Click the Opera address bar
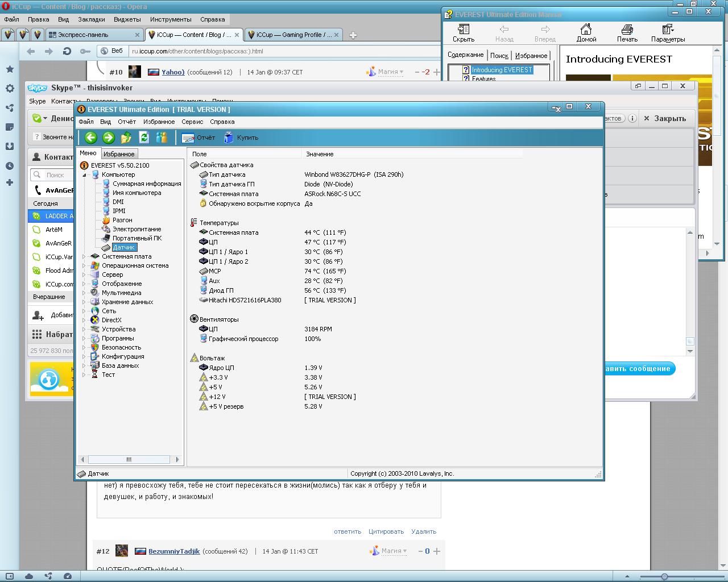The width and height of the screenshot is (728, 582). point(284,51)
